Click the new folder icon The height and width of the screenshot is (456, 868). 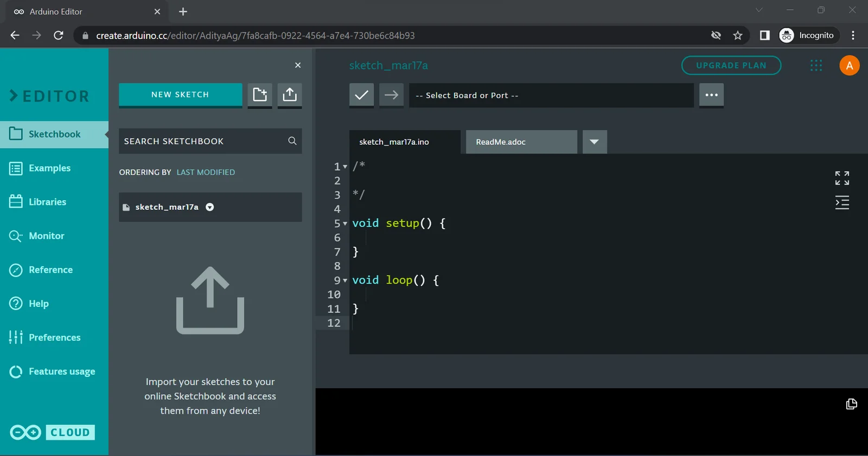coord(260,95)
